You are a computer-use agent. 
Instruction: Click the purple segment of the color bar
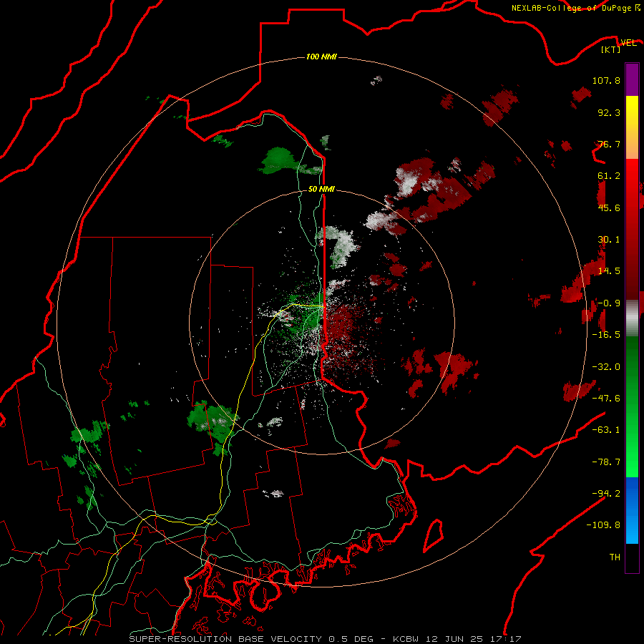(632, 79)
